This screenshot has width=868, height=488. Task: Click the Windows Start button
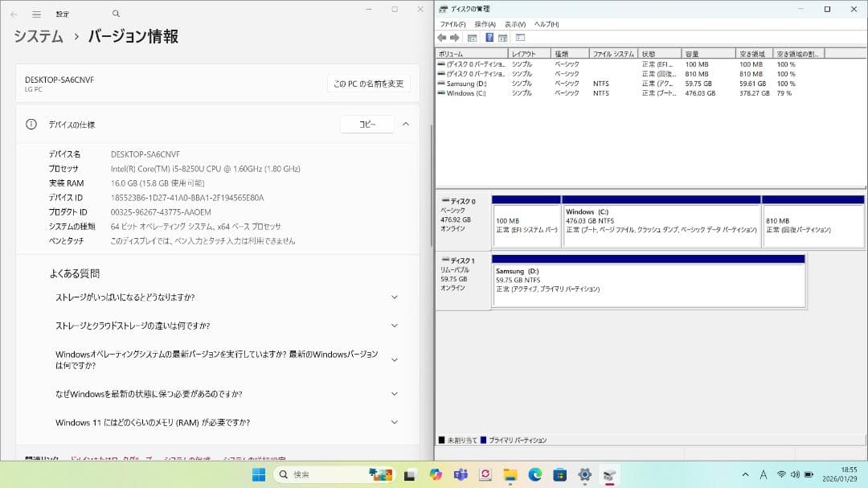[259, 474]
